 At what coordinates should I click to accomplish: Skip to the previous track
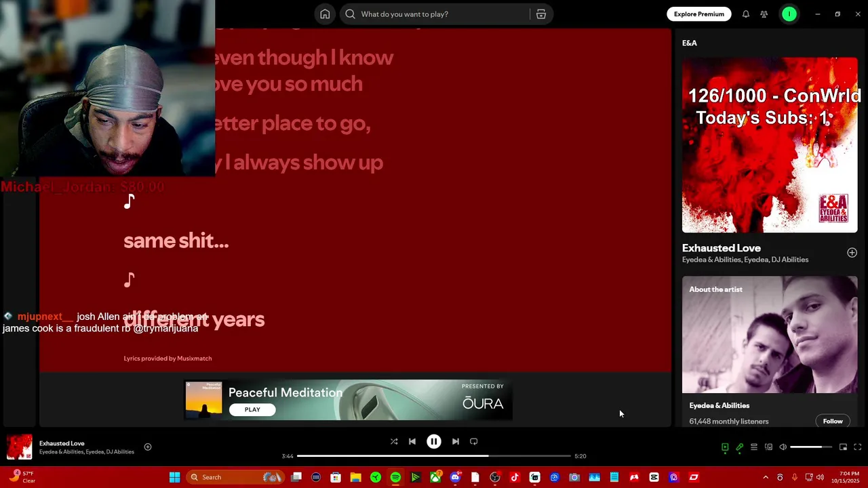tap(412, 441)
